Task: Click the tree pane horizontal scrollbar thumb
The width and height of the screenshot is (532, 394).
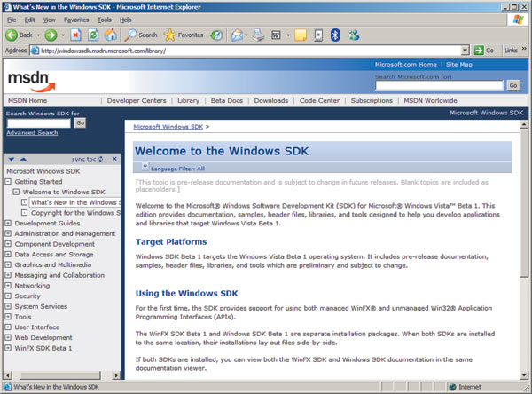Action: point(60,375)
